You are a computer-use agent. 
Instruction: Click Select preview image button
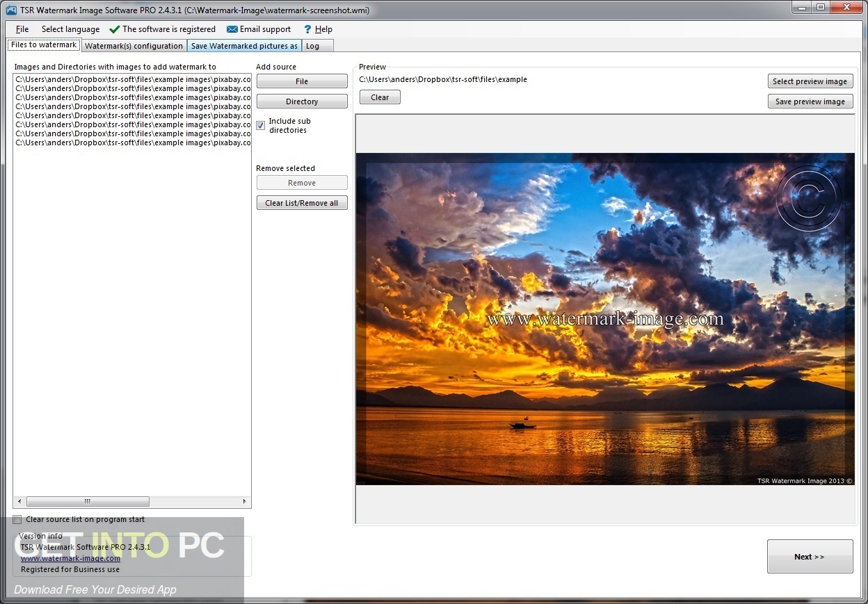[x=810, y=81]
